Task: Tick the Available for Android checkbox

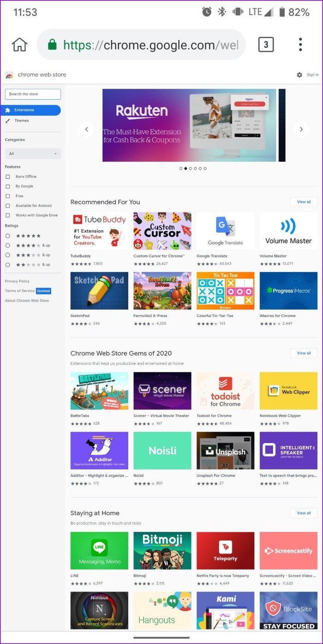Action: point(7,206)
